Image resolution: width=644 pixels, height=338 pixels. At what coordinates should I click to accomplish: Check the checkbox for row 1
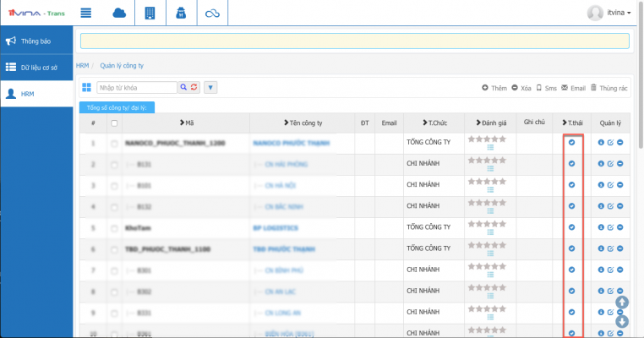pyautogui.click(x=115, y=144)
